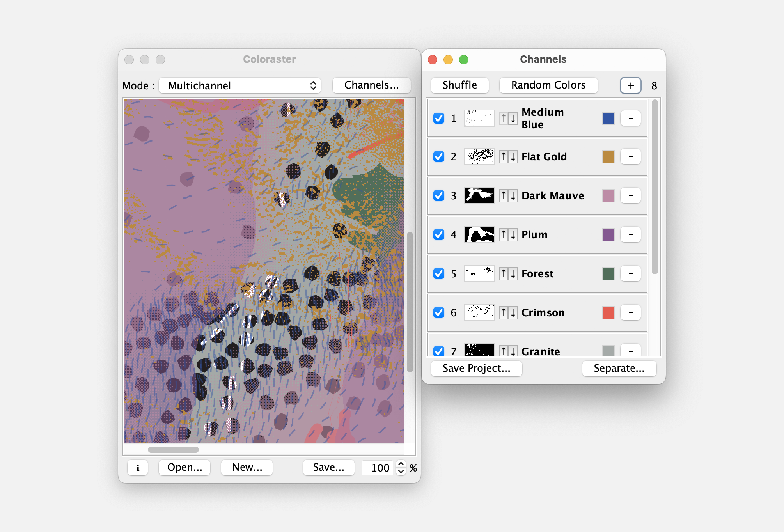Move Flat Gold channel up
Image resolution: width=784 pixels, height=532 pixels.
coord(504,157)
